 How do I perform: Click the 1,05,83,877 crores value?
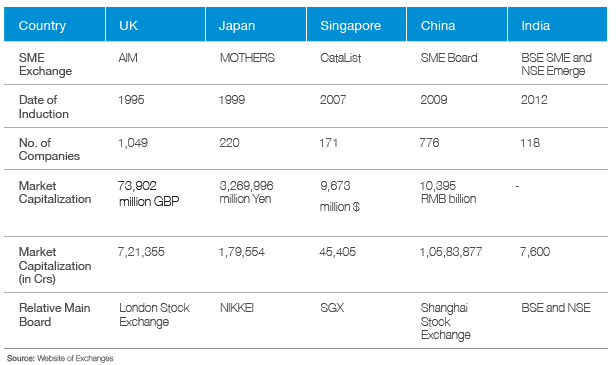click(x=451, y=252)
